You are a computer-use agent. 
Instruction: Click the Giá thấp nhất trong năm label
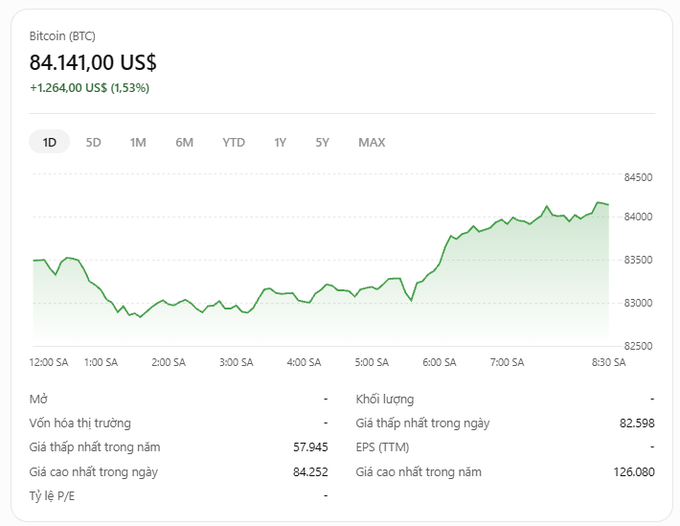pyautogui.click(x=95, y=447)
